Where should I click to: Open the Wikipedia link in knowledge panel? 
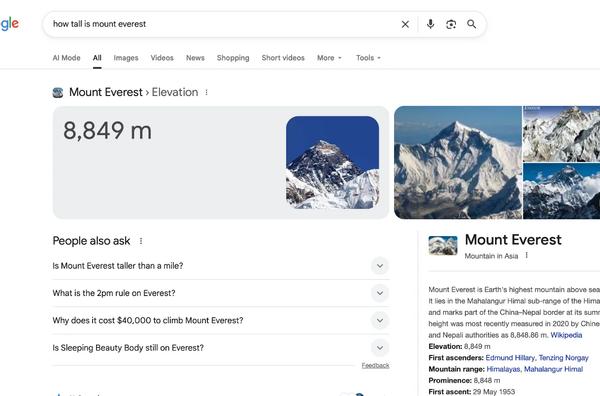(x=566, y=335)
